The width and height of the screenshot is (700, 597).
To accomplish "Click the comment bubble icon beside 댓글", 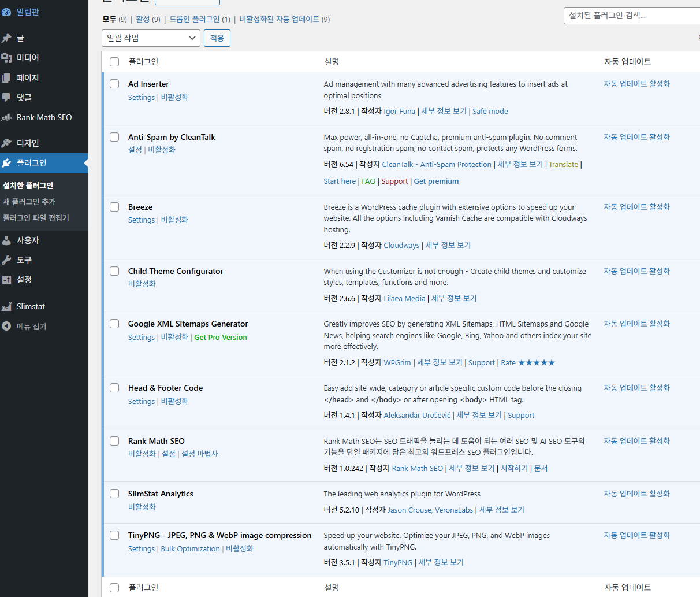I will [x=6, y=97].
